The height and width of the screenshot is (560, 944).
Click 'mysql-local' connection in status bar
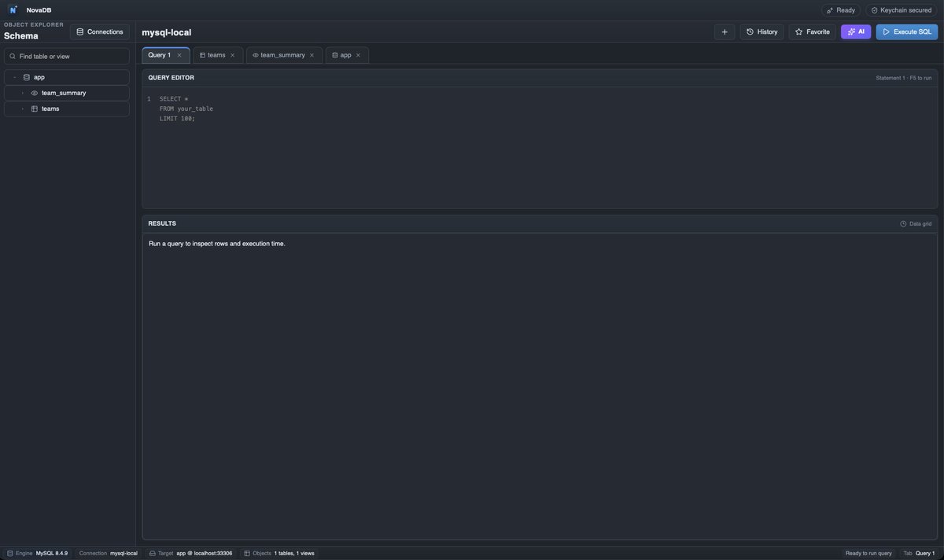tap(124, 553)
